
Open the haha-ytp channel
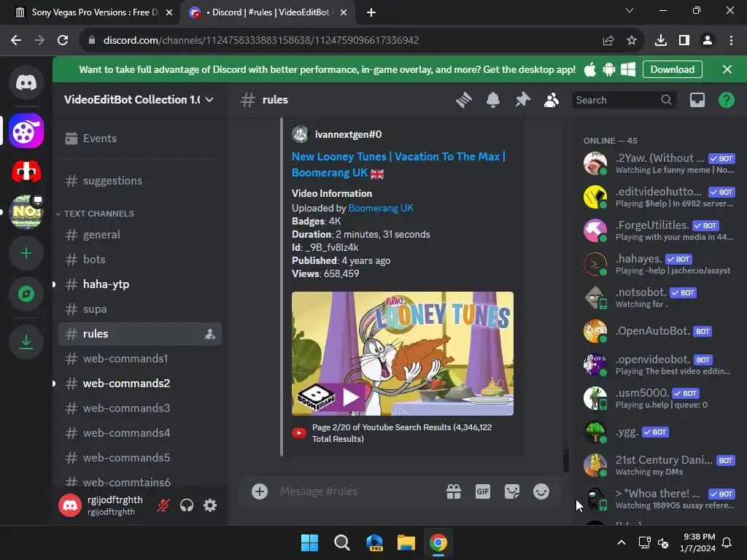[139, 284]
